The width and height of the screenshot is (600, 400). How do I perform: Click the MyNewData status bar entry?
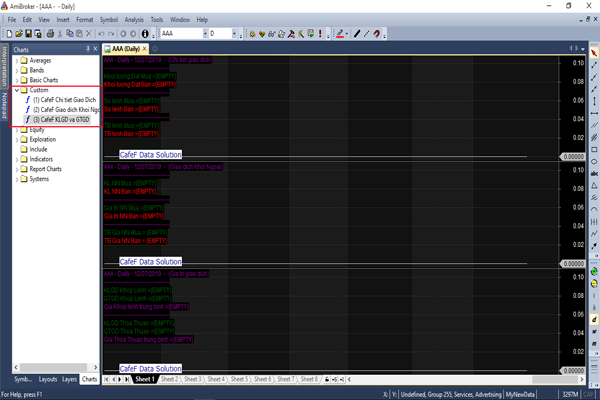tap(520, 394)
